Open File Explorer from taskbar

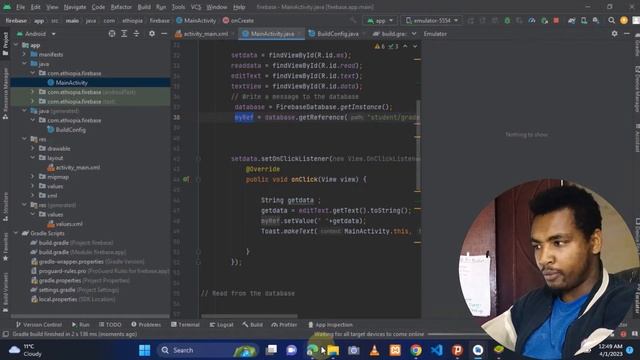[x=333, y=350]
